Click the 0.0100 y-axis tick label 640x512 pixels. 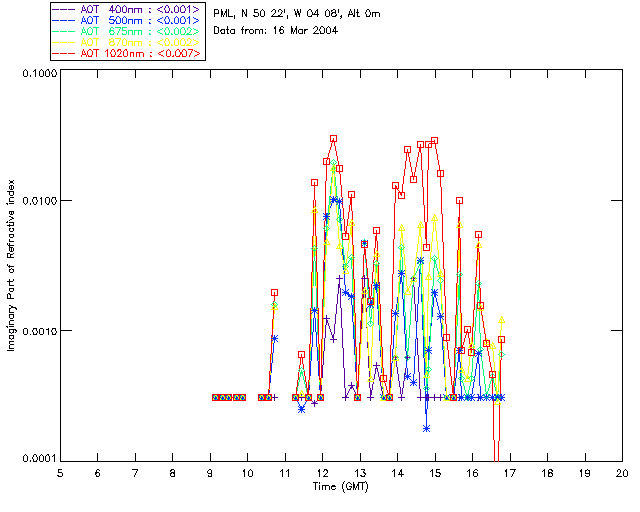click(x=39, y=201)
